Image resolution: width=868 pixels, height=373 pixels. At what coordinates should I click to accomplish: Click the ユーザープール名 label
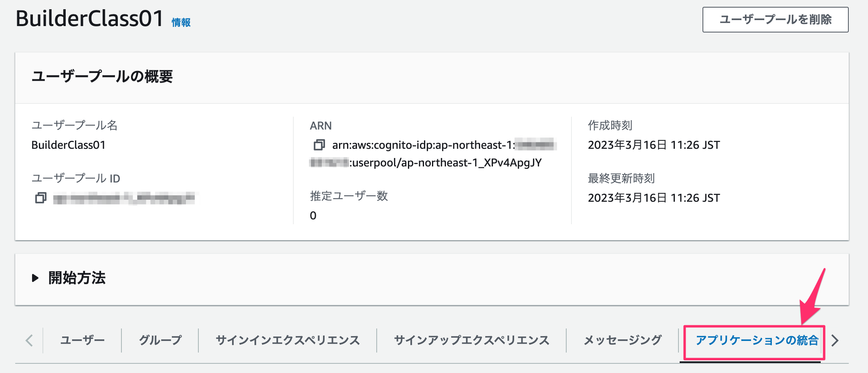coord(75,126)
